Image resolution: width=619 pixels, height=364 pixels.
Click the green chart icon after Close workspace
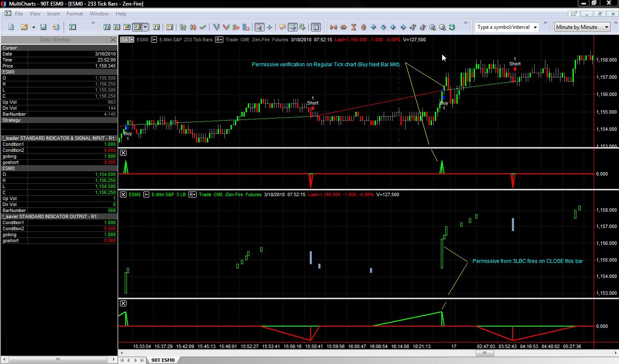(x=72, y=27)
